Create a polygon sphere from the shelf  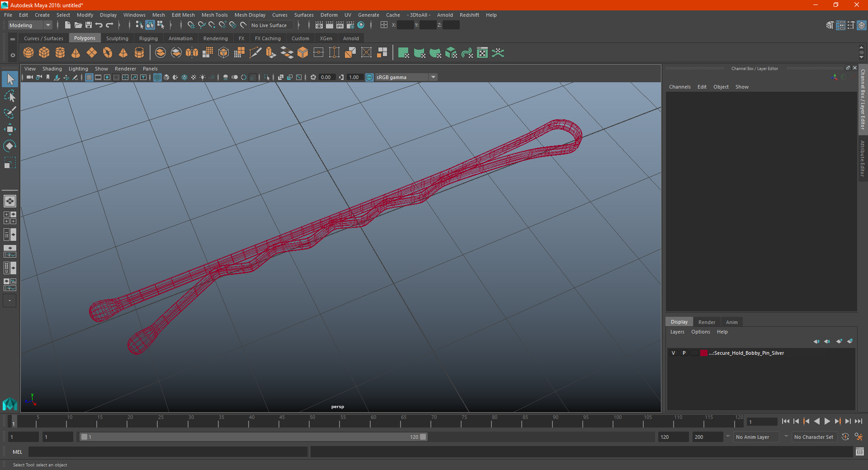pos(28,53)
